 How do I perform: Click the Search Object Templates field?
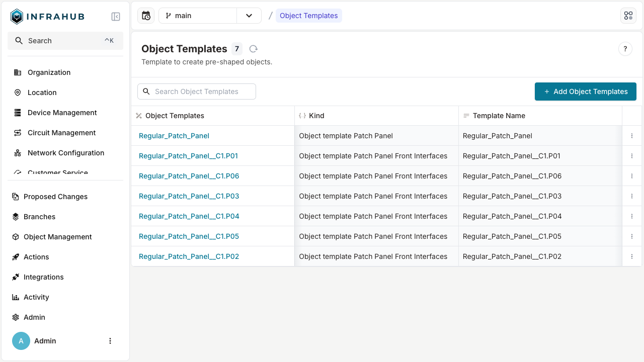point(196,92)
